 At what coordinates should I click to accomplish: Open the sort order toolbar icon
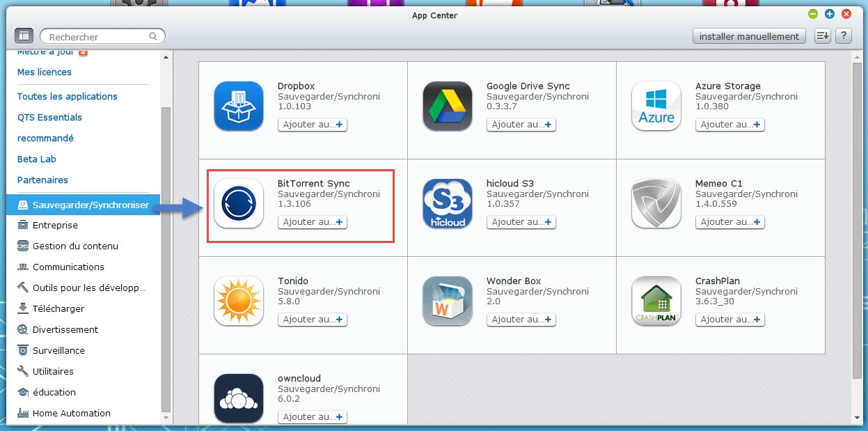point(822,36)
